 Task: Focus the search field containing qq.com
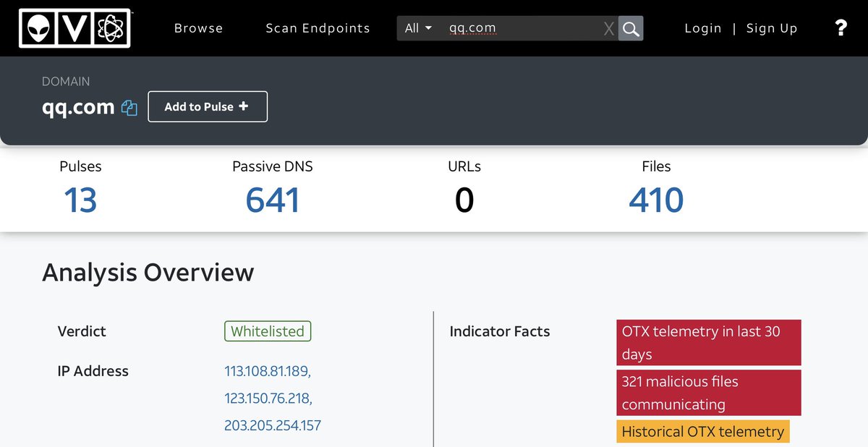coord(521,28)
